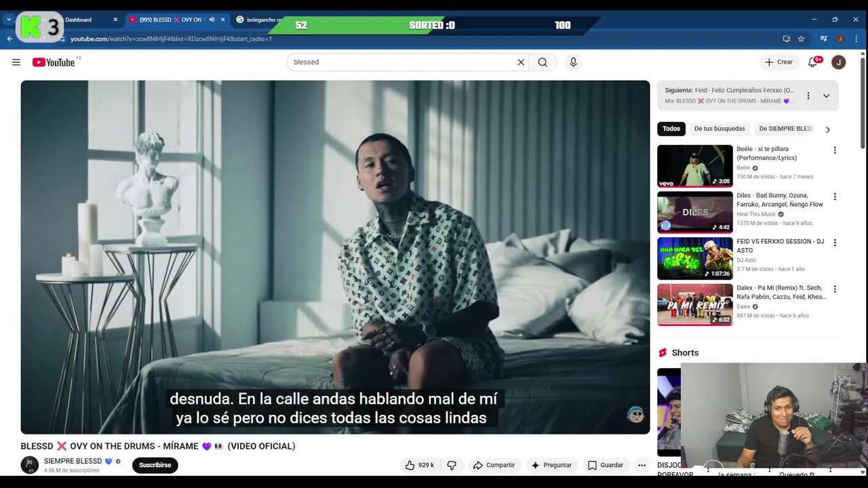868x488 pixels.
Task: Open the YouTube account avatar J
Action: point(839,62)
